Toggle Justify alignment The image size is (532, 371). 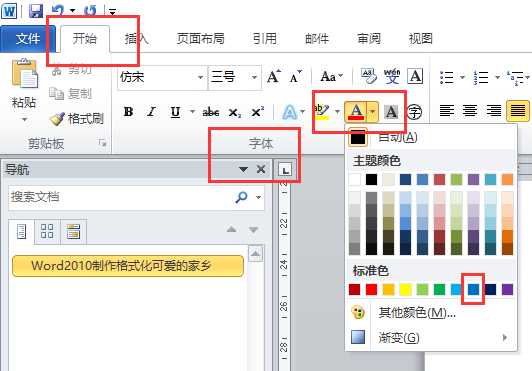(517, 111)
